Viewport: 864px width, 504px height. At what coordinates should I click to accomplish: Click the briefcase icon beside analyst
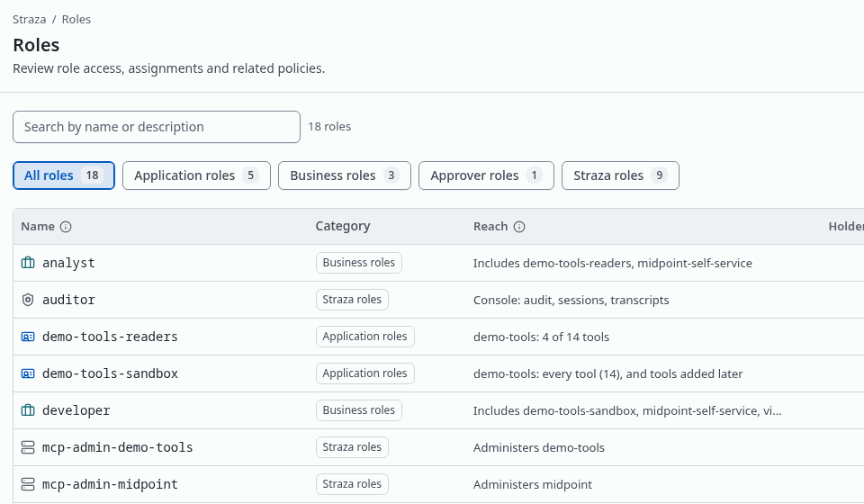pos(28,263)
